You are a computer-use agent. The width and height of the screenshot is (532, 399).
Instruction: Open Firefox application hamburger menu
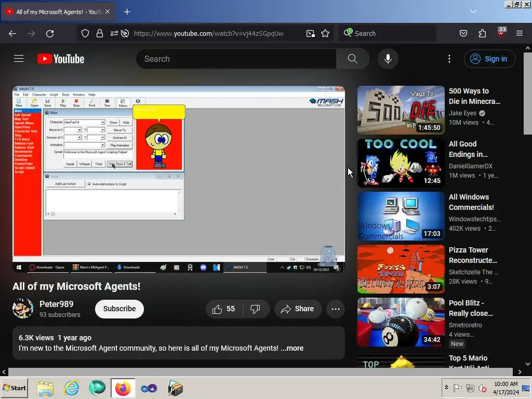click(520, 33)
